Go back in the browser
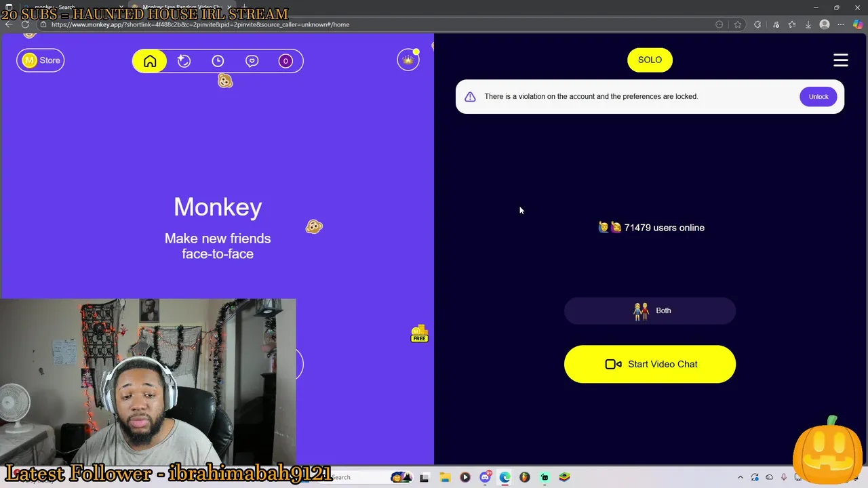Viewport: 868px width, 488px height. (8, 24)
